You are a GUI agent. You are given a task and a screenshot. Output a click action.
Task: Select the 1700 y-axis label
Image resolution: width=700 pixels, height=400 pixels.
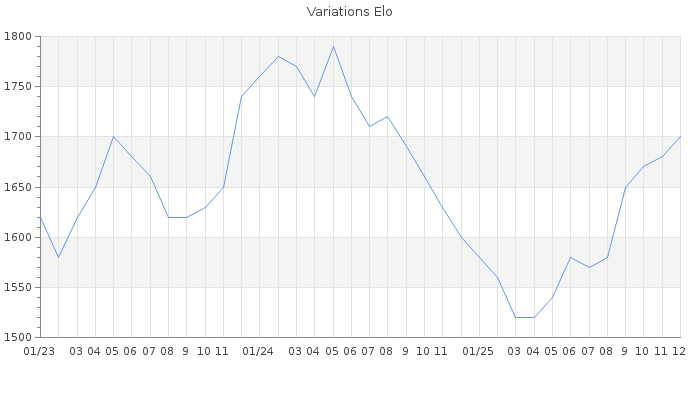tap(18, 137)
